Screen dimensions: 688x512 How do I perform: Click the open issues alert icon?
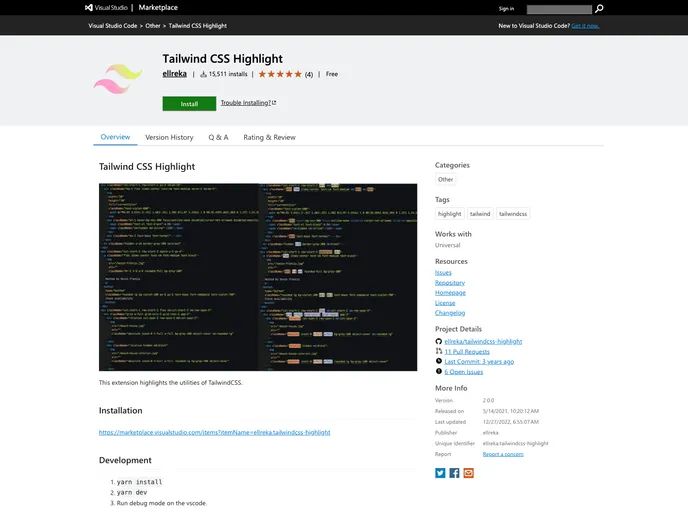[x=438, y=371]
